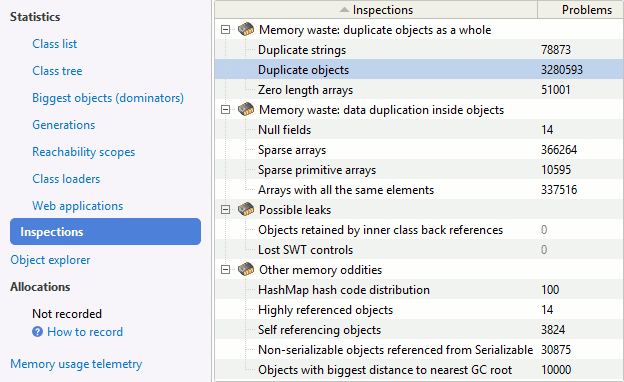Select HashMap hash code distribution inspection
624x382 pixels.
(419, 290)
